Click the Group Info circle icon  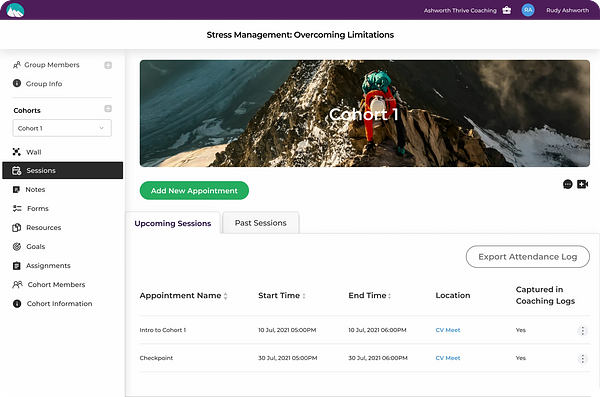(x=17, y=83)
